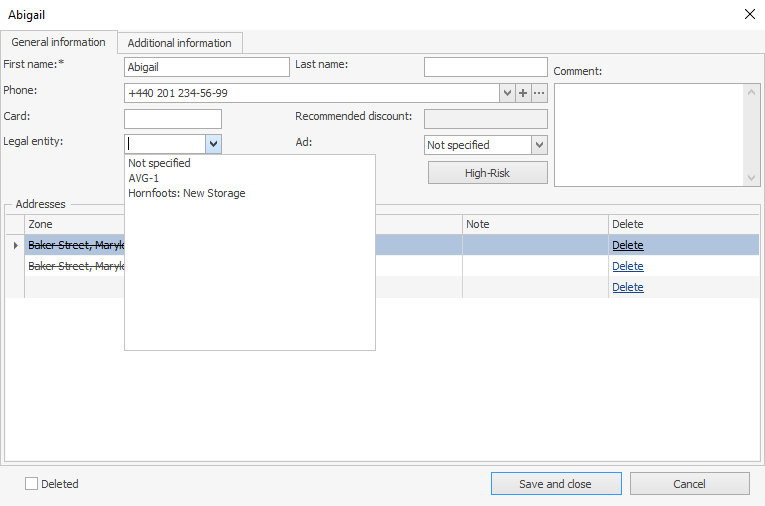This screenshot has width=765, height=506.
Task: Close the Abigail dialog window
Action: click(x=750, y=14)
